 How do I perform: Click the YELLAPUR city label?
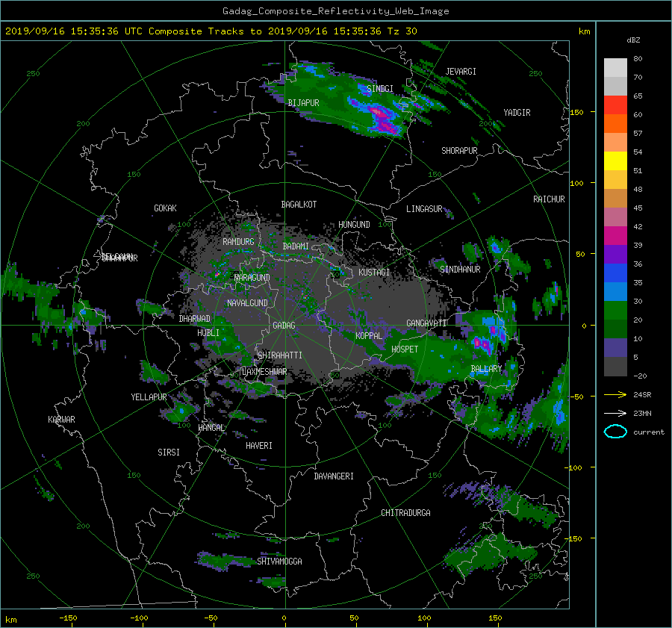(x=149, y=397)
